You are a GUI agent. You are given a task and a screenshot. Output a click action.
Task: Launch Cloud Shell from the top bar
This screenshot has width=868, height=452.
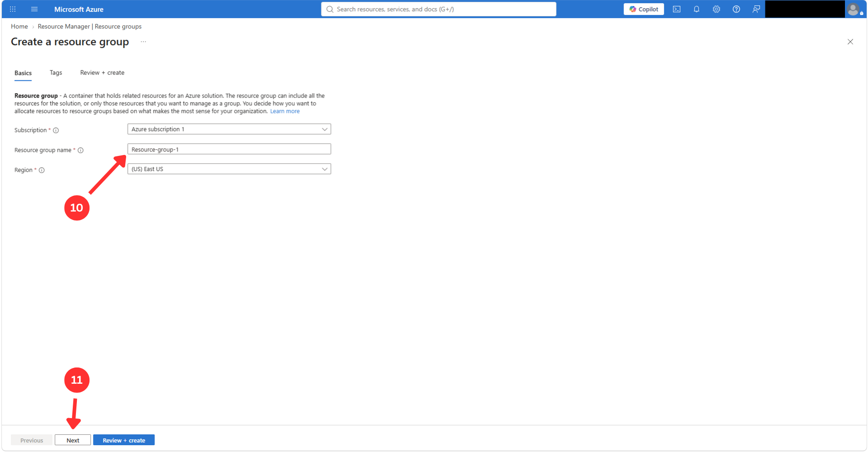pyautogui.click(x=677, y=9)
